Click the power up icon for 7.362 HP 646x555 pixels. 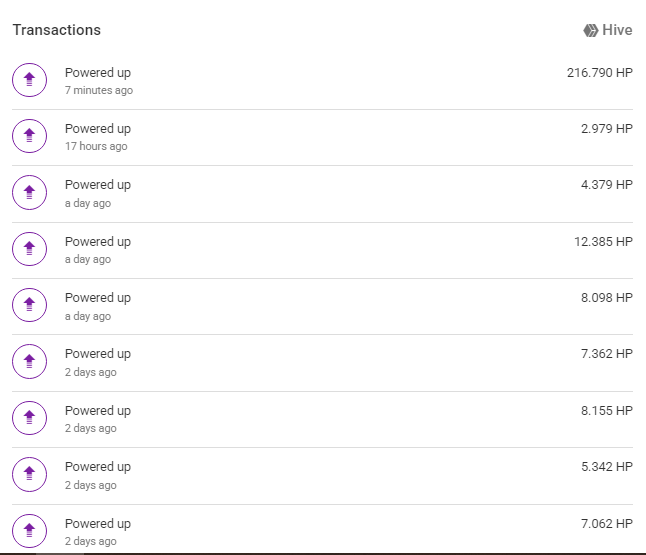coord(29,362)
